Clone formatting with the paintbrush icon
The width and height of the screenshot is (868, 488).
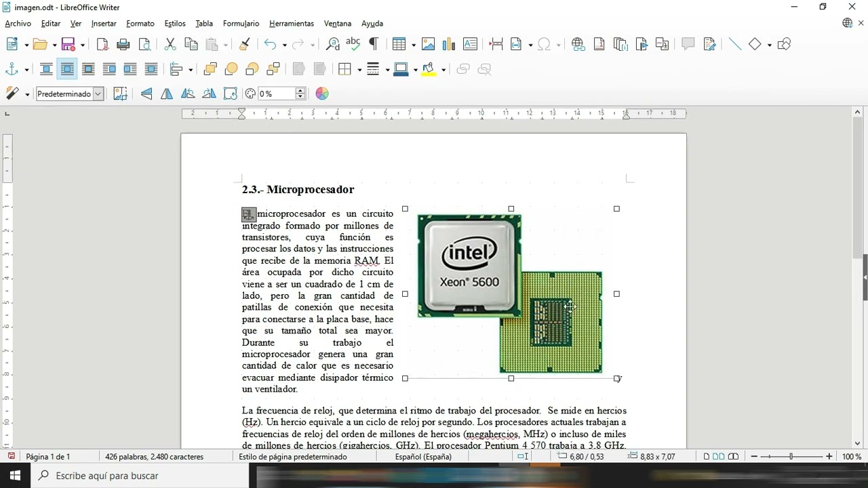(x=245, y=44)
